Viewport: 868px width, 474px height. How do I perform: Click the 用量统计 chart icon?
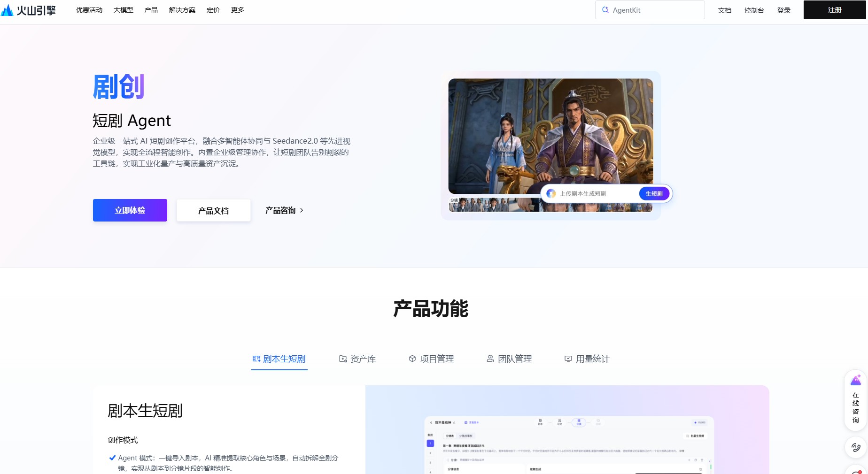pos(568,359)
